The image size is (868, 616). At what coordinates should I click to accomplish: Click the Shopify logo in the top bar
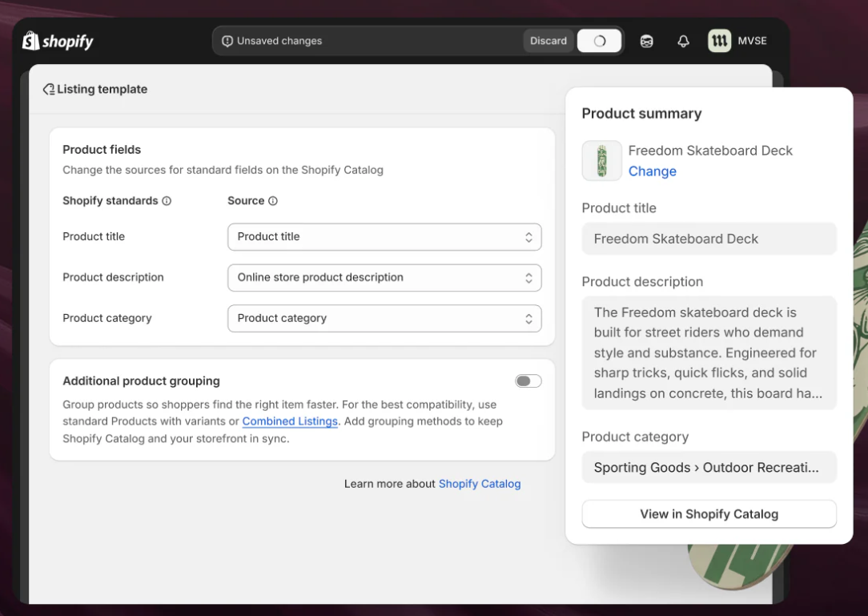coord(57,40)
